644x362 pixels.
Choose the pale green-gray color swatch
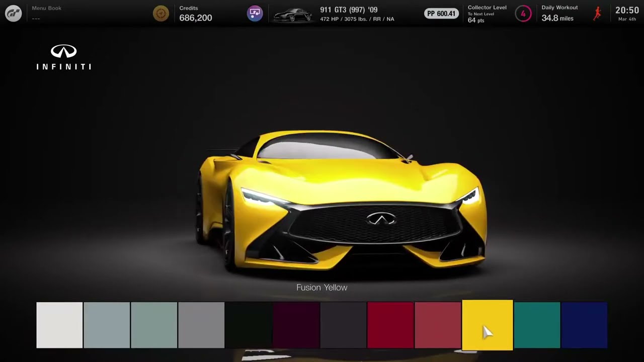coord(154,325)
